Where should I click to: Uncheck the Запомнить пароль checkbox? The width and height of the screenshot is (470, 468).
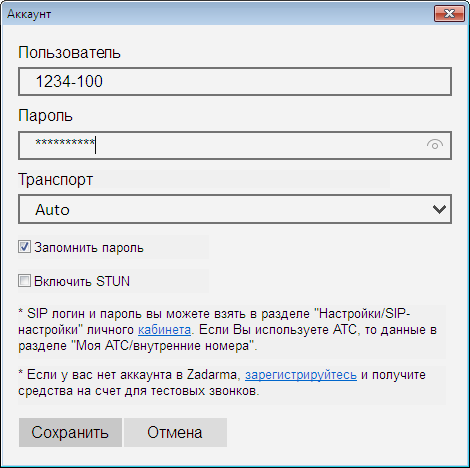pyautogui.click(x=24, y=247)
